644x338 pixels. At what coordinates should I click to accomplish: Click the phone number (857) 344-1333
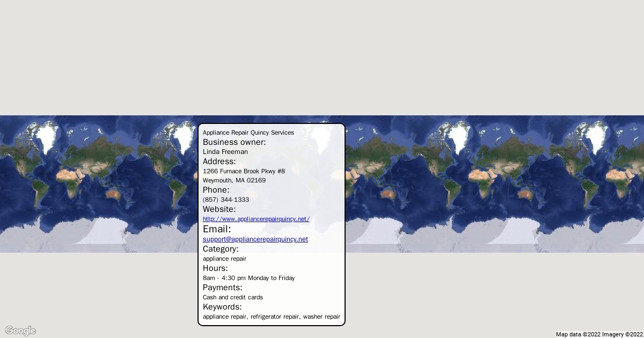pyautogui.click(x=225, y=200)
